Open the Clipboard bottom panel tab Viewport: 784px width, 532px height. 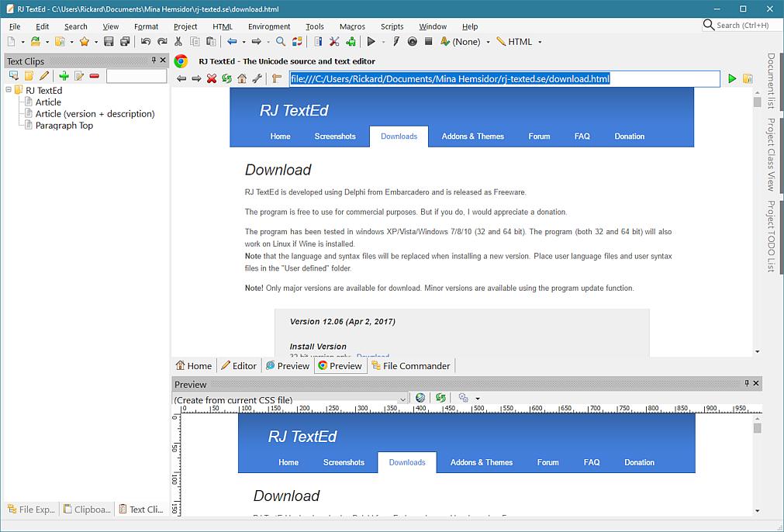[87, 510]
